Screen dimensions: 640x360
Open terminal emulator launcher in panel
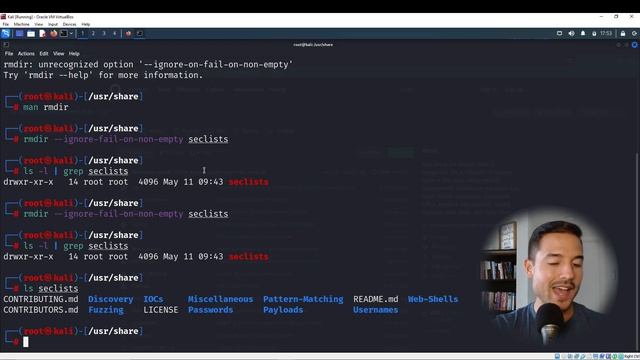pyautogui.click(x=64, y=33)
